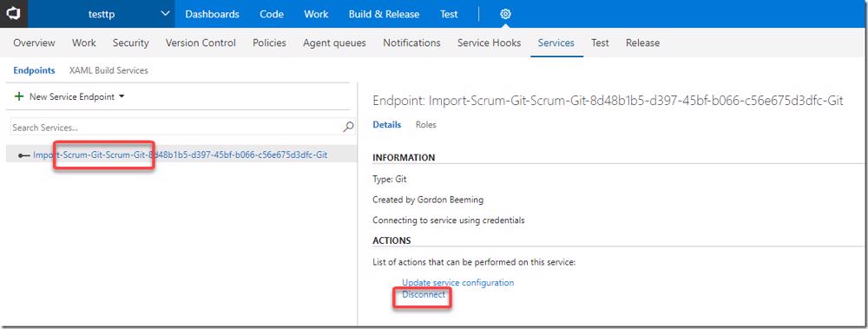Open the New Service Endpoint dropdown arrow
Viewport: 868px width, 329px height.
pyautogui.click(x=122, y=96)
